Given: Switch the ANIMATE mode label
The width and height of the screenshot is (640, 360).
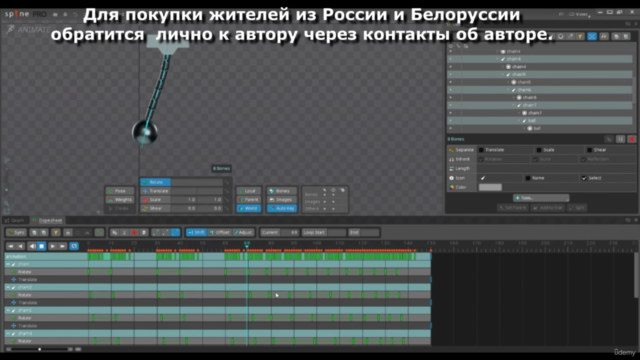Looking at the screenshot, I should (x=29, y=29).
